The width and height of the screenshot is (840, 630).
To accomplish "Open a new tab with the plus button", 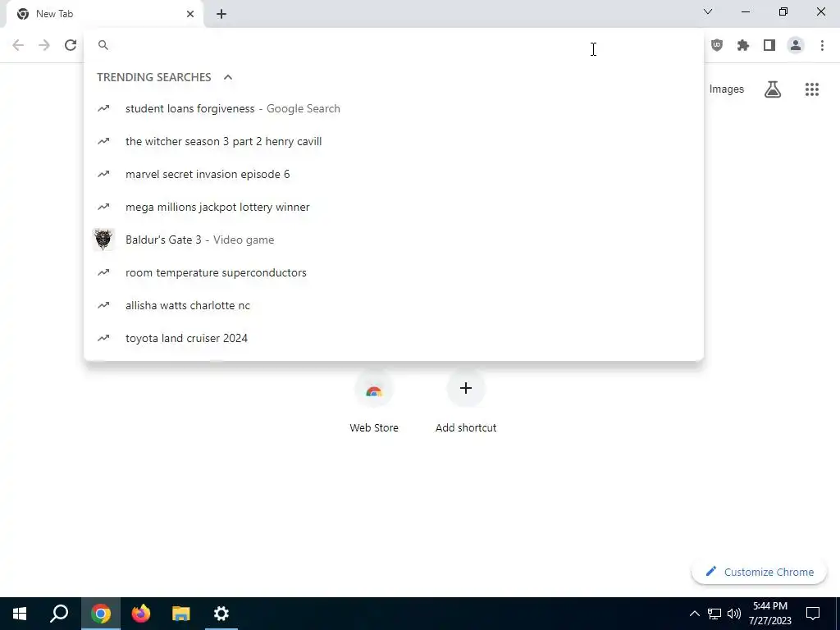I will click(221, 14).
